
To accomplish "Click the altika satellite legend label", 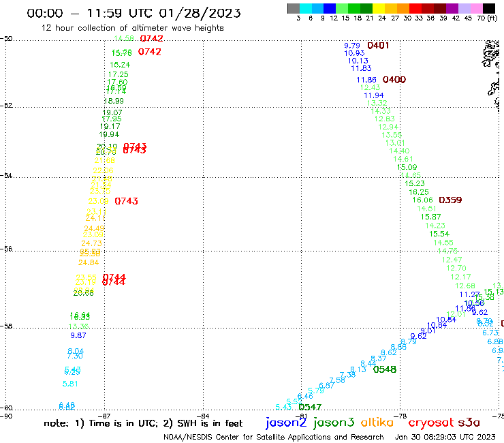I will tap(377, 423).
